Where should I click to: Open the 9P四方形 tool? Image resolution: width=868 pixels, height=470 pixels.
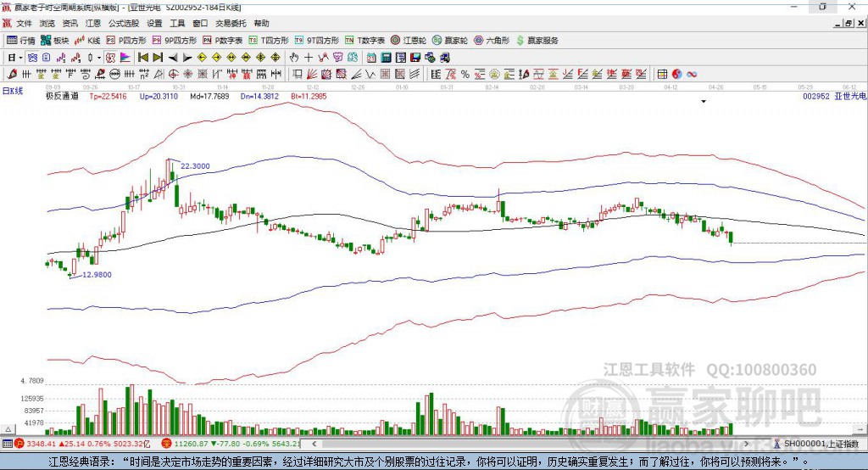tap(175, 41)
